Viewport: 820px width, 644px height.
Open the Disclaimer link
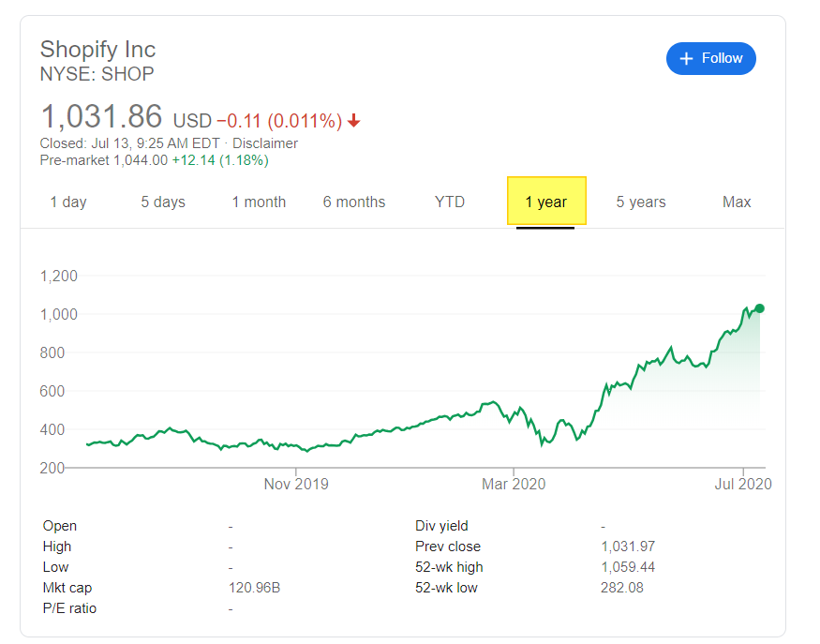[265, 143]
